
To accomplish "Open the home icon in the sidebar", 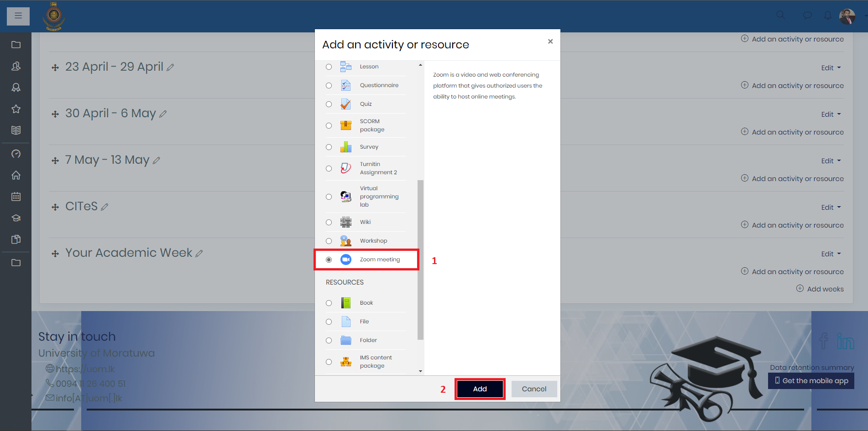I will click(x=16, y=175).
